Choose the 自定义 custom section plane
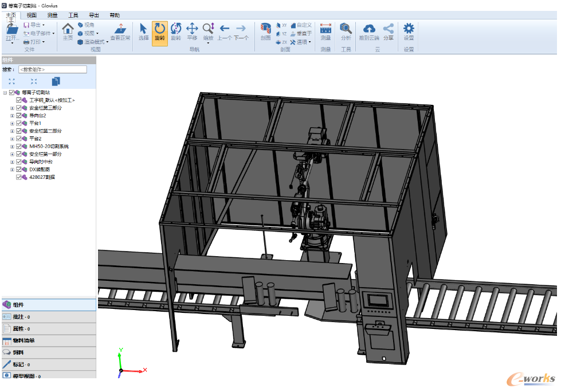This screenshot has height=392, width=561. (301, 25)
